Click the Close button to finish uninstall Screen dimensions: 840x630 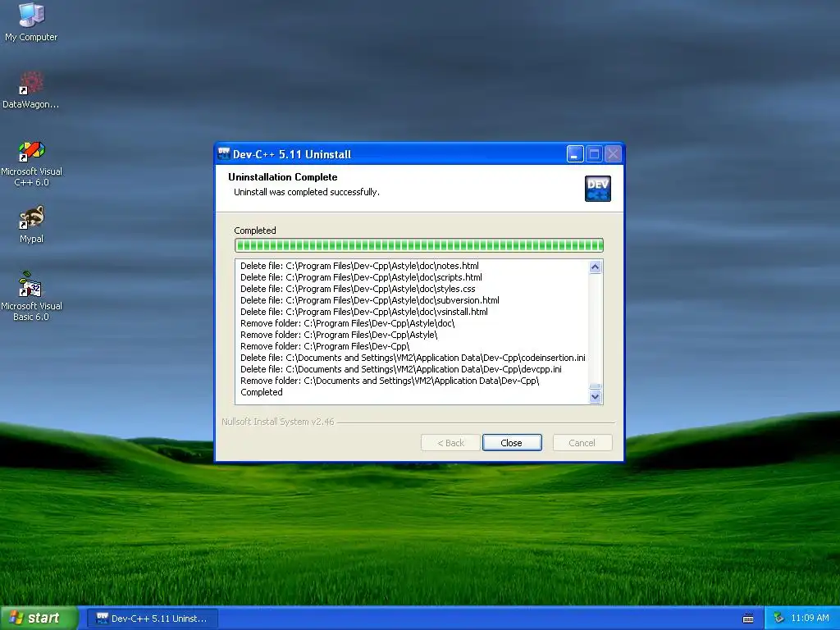tap(512, 442)
